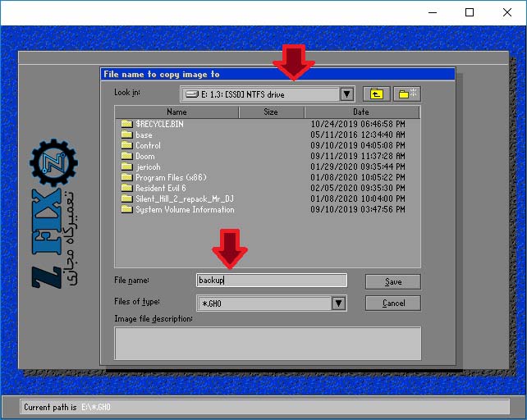The height and width of the screenshot is (420, 527).
Task: Click the up one level folder icon
Action: [376, 94]
